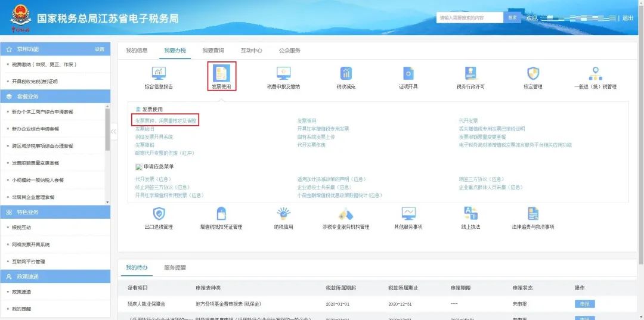Viewport: 644px width, 320px height.
Task: Open 涉税专业服务机构管理 icon
Action: (346, 214)
